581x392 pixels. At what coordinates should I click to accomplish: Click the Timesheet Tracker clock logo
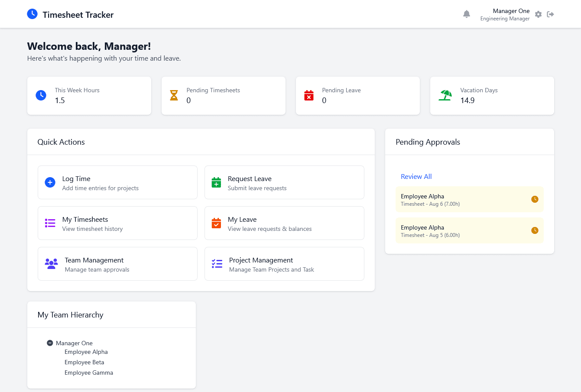coord(32,14)
